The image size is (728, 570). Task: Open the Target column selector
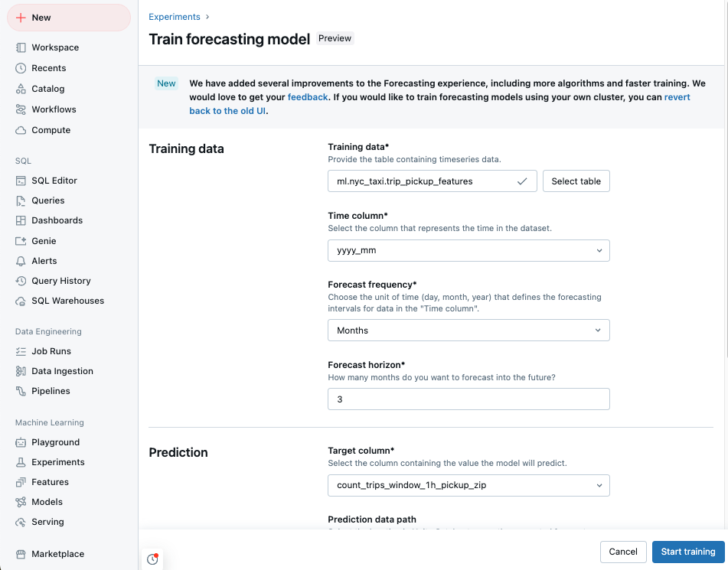pyautogui.click(x=470, y=485)
